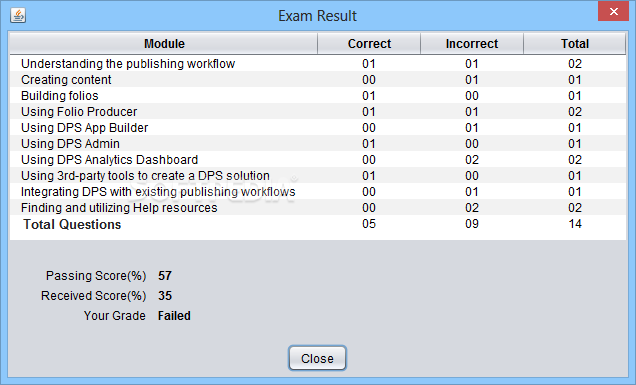This screenshot has width=636, height=385.
Task: Select 'Finding and utilizing Help resources' row
Action: tap(318, 208)
